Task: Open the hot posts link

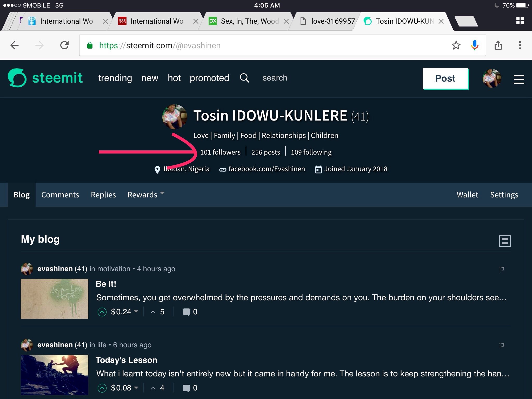Action: tap(174, 78)
